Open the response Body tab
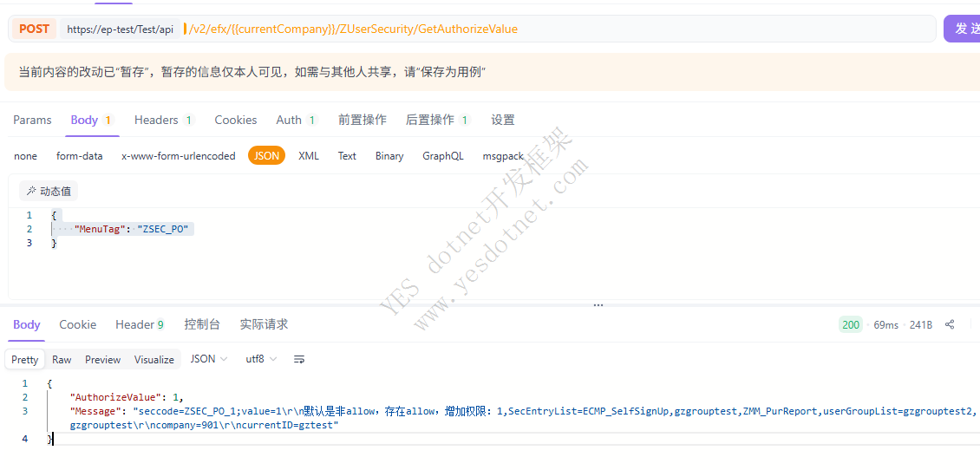This screenshot has width=980, height=470. pos(27,324)
